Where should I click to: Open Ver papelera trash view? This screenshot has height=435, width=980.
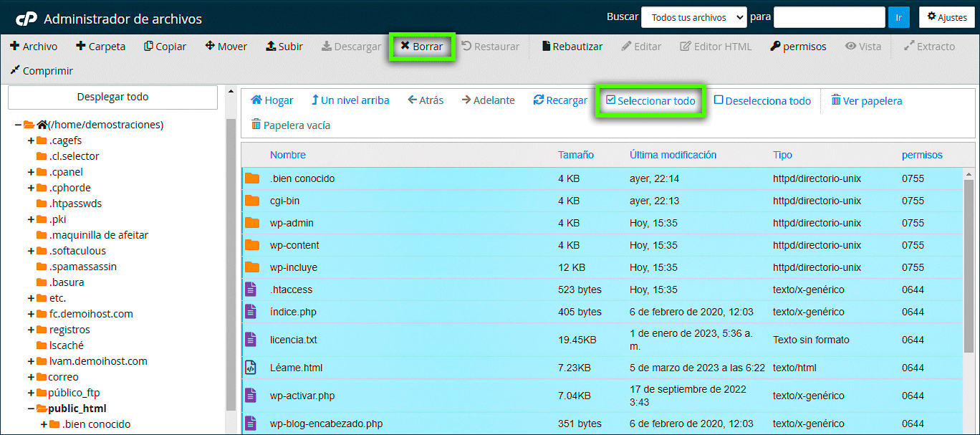click(x=835, y=100)
